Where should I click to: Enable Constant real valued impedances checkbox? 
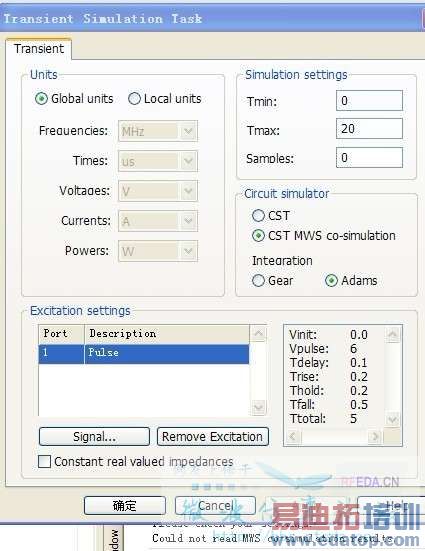coord(44,461)
